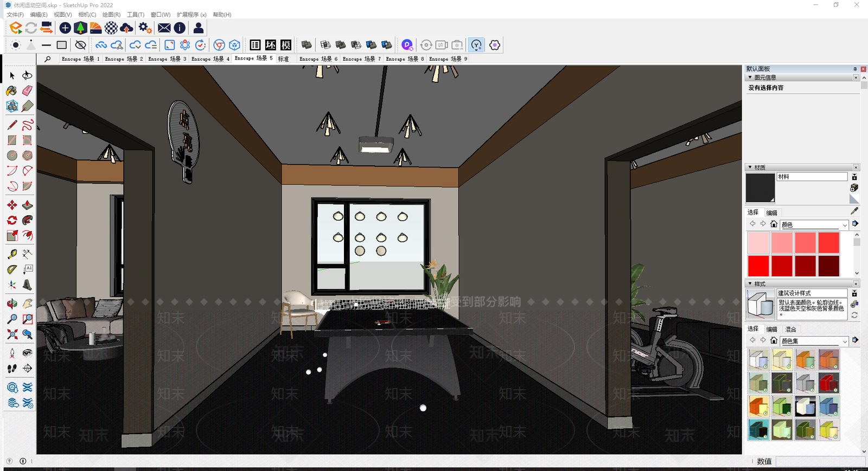Choose the Rotate tool

[12, 220]
